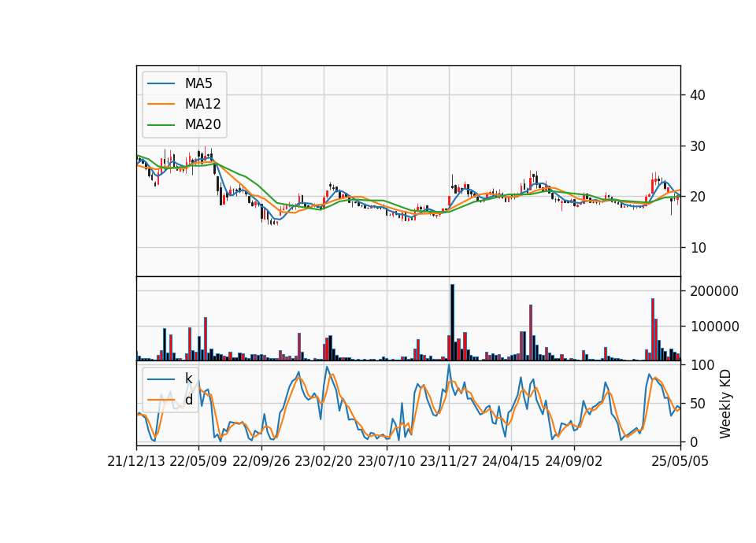This screenshot has width=756, height=543.
Task: Click the price axis value 40
Action: [698, 95]
